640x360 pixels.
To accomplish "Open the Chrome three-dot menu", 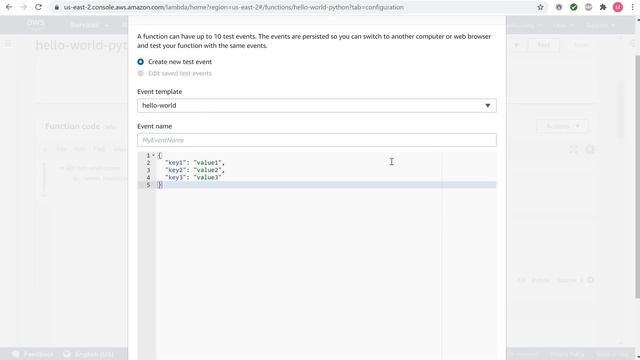I will coord(632,7).
